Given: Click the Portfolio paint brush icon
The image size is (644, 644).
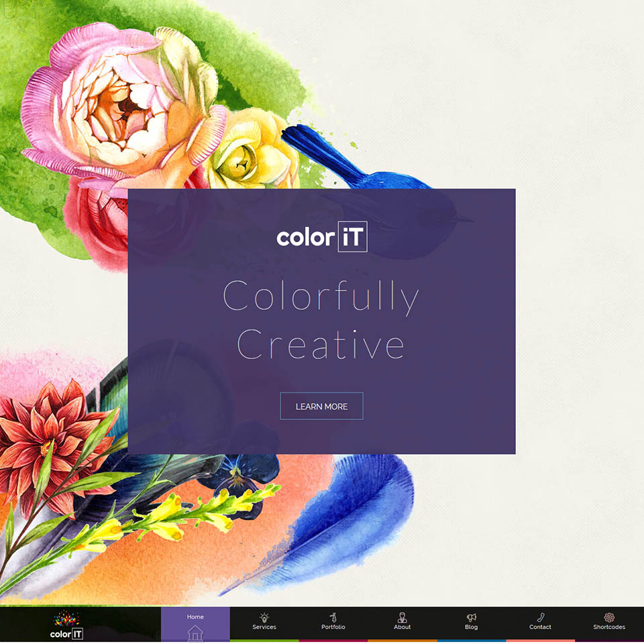Looking at the screenshot, I should [x=333, y=616].
